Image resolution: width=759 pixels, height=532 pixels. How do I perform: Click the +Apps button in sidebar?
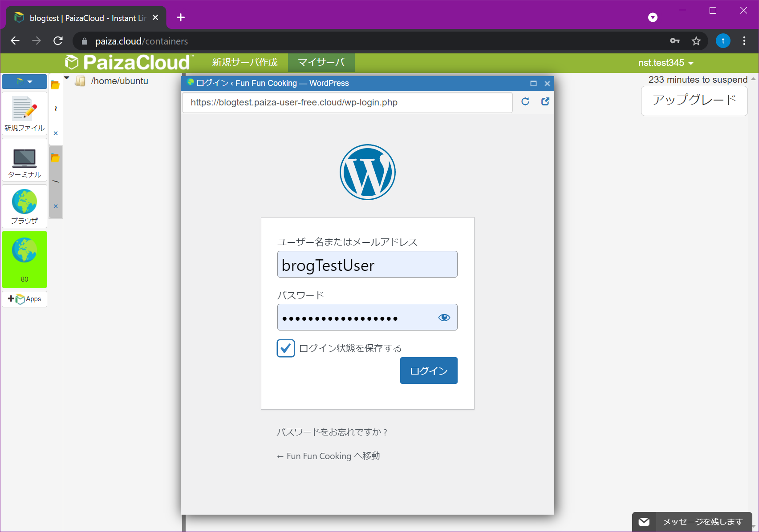[24, 299]
